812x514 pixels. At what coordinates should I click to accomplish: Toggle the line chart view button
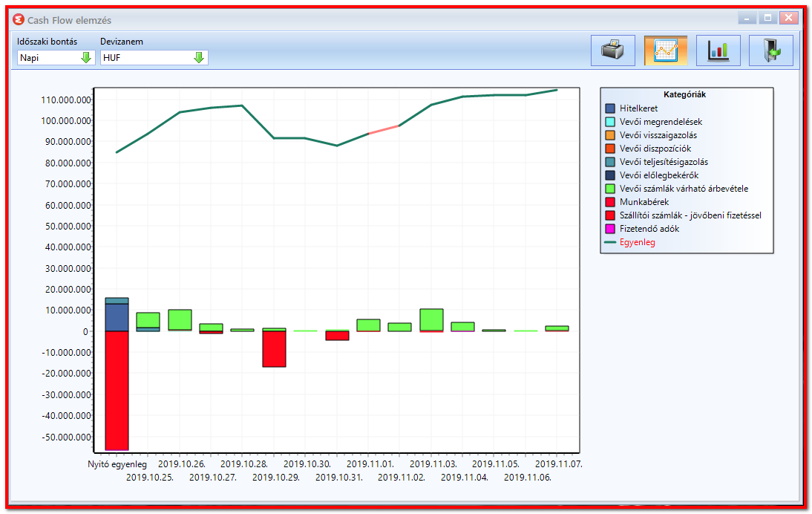coord(666,51)
